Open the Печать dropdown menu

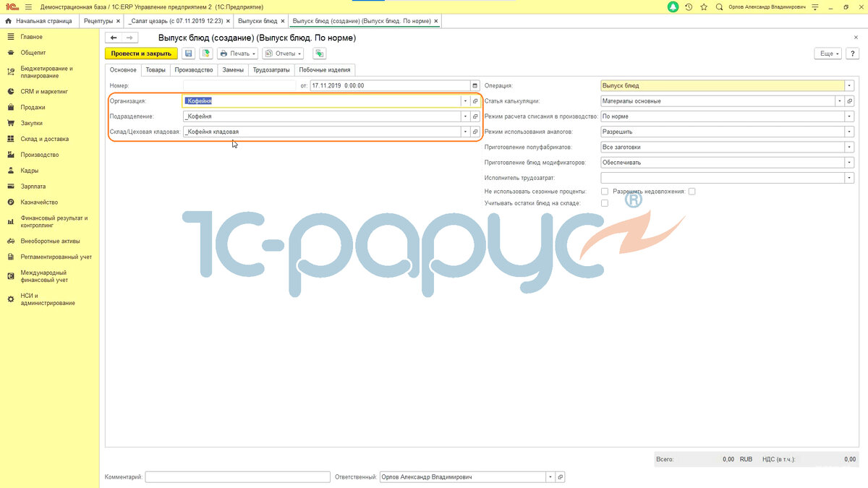click(x=238, y=53)
